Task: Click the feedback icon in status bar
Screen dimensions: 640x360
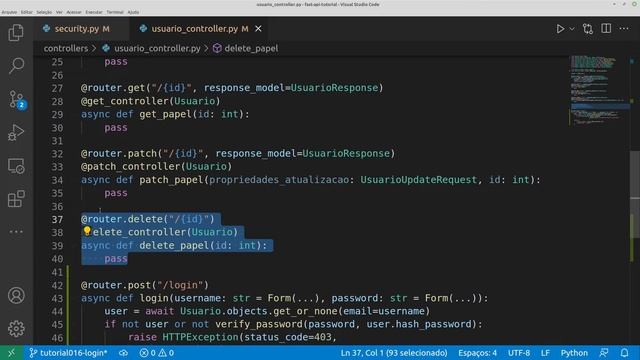Action: (x=604, y=353)
